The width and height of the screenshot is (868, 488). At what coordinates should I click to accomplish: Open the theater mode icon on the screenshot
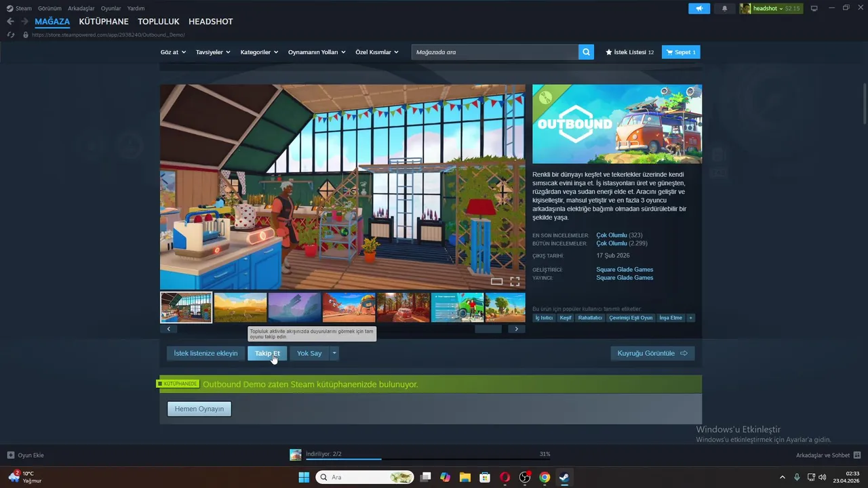tap(496, 281)
